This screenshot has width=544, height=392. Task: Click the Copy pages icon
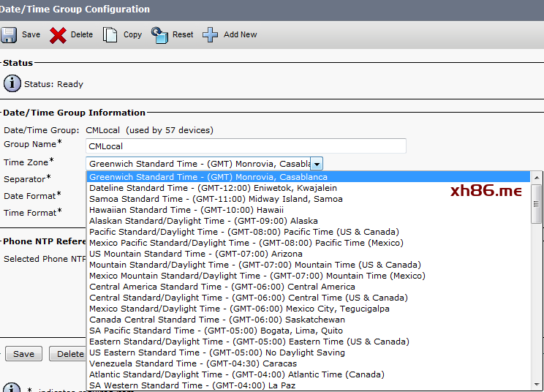pos(110,34)
